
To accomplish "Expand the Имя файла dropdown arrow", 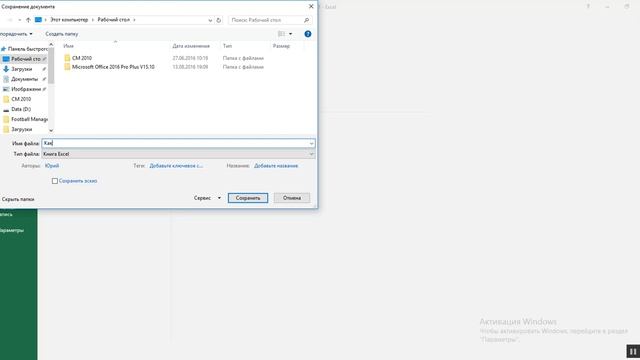I will pos(311,143).
